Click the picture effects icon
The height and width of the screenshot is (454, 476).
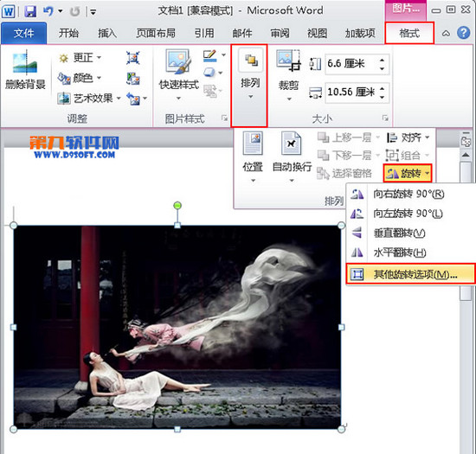(210, 73)
